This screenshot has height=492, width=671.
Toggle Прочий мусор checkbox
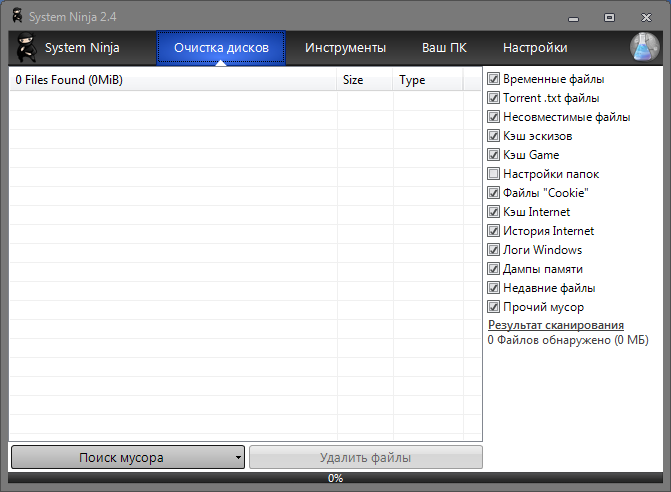493,307
